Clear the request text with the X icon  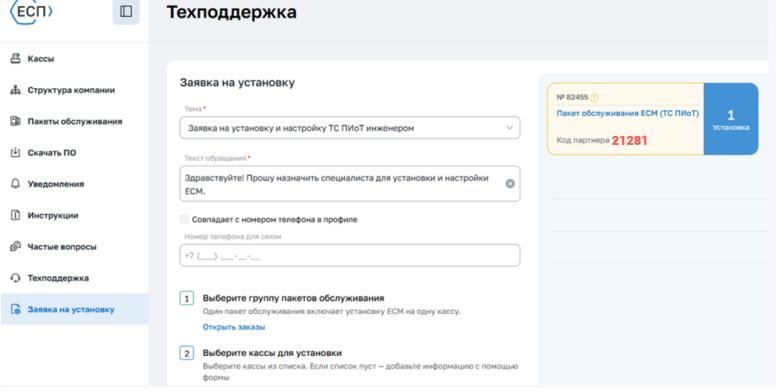(x=510, y=184)
